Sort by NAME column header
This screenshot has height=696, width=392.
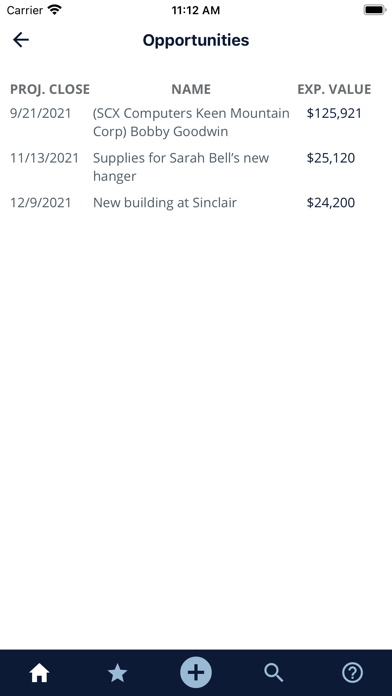[x=191, y=89]
